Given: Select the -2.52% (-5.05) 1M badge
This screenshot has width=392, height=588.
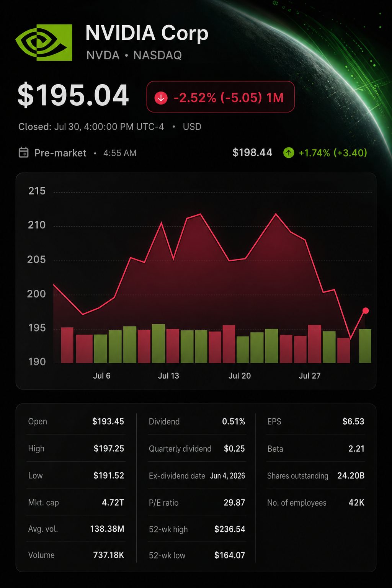Looking at the screenshot, I should point(220,97).
